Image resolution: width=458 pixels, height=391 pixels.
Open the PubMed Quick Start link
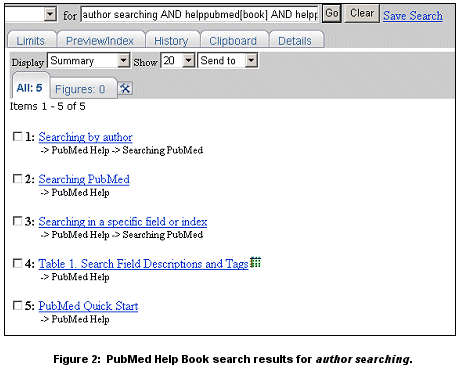point(88,306)
